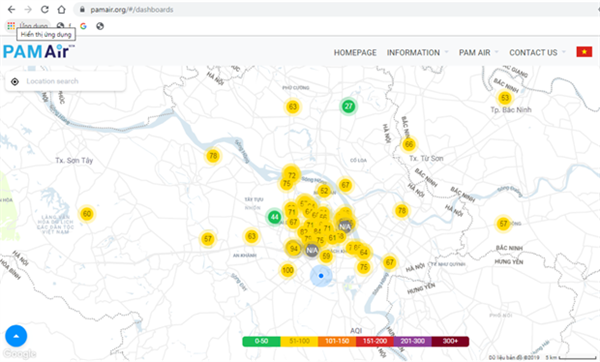Click the browser address bar URL
The width and height of the screenshot is (600, 362).
132,10
